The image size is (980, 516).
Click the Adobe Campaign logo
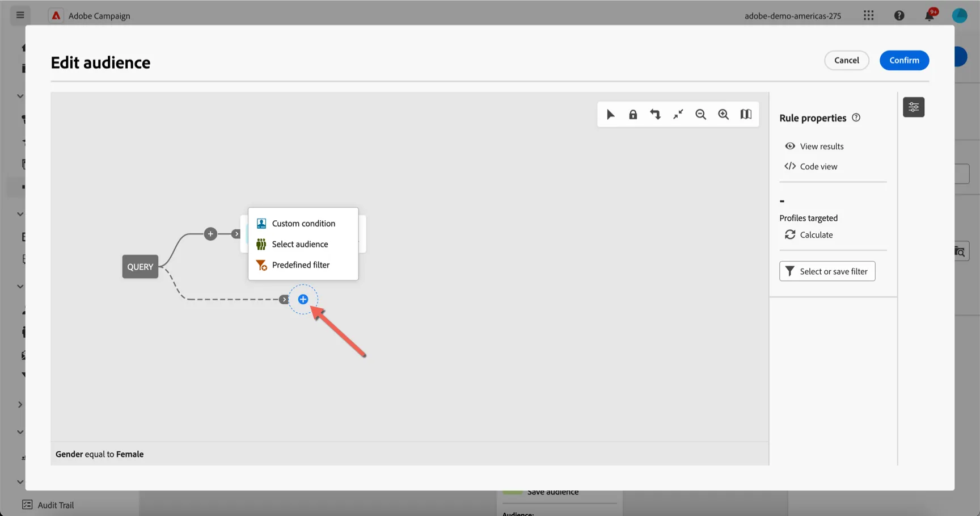(x=56, y=15)
